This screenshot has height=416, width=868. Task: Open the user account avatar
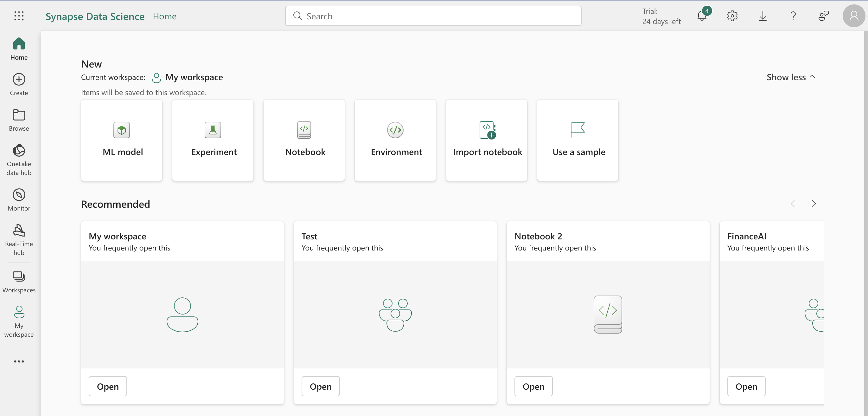(854, 16)
